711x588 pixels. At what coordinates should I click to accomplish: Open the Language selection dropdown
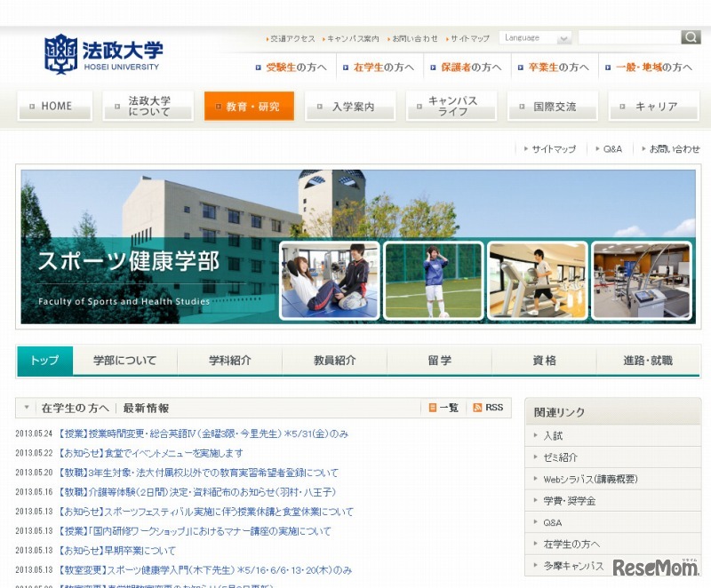[x=535, y=37]
